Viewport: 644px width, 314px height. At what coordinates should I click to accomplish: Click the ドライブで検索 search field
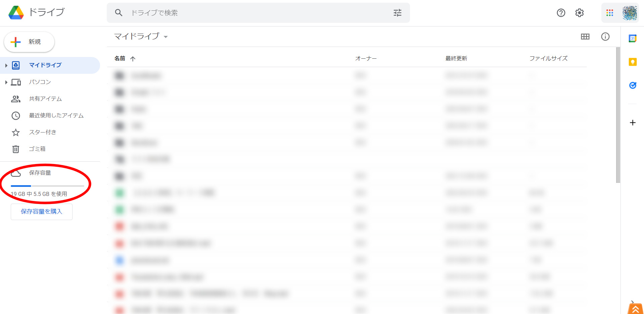tap(255, 13)
